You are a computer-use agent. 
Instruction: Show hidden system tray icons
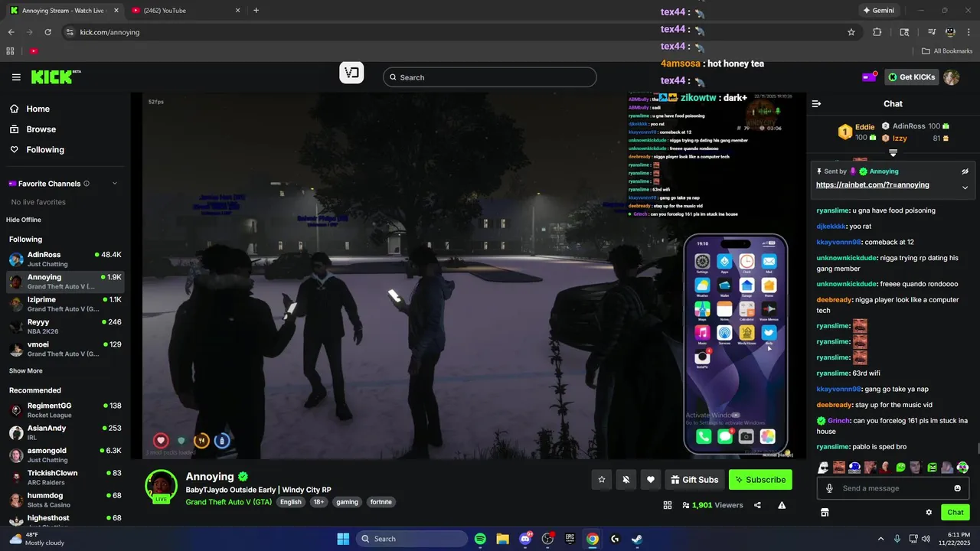pyautogui.click(x=880, y=539)
